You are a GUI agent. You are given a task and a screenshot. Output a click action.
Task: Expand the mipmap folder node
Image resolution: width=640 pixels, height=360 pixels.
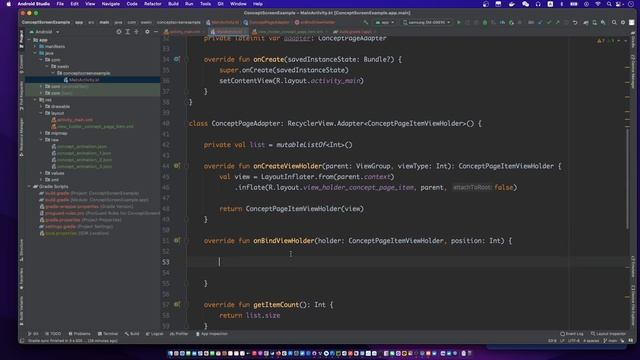41,133
